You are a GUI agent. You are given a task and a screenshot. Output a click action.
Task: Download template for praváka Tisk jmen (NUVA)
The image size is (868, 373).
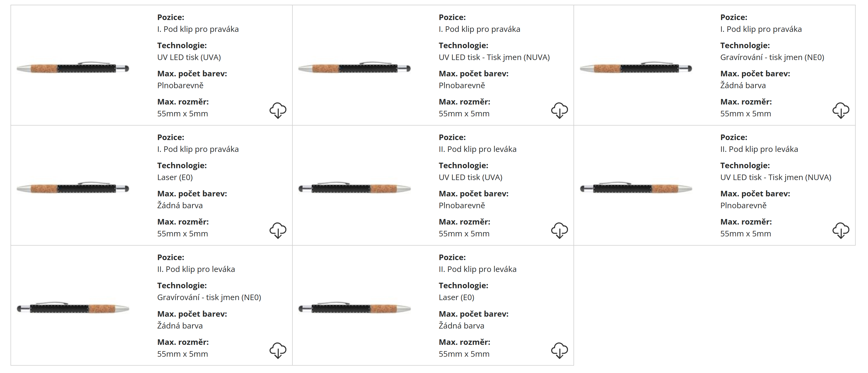coord(559,110)
